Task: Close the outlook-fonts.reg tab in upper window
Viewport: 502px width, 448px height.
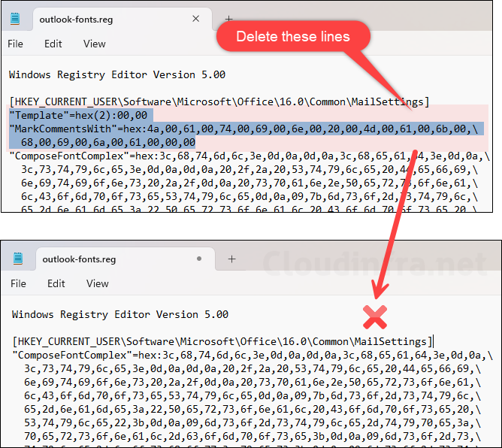Action: coord(195,20)
